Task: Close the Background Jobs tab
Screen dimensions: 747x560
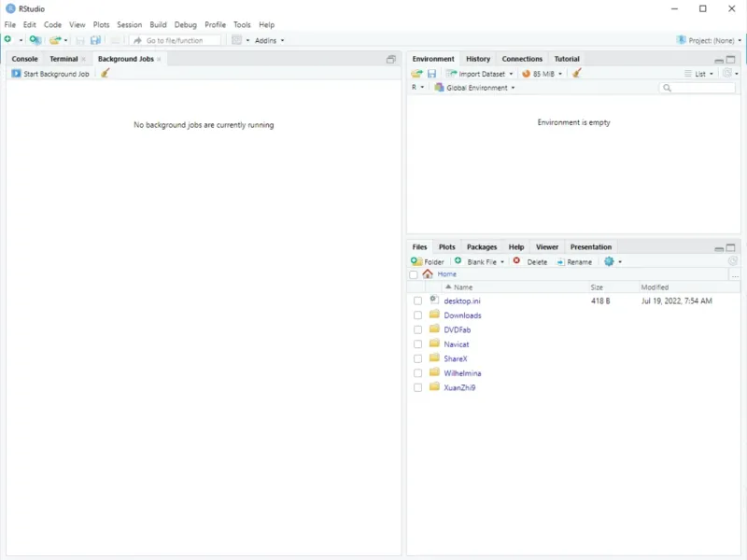Action: (x=159, y=59)
